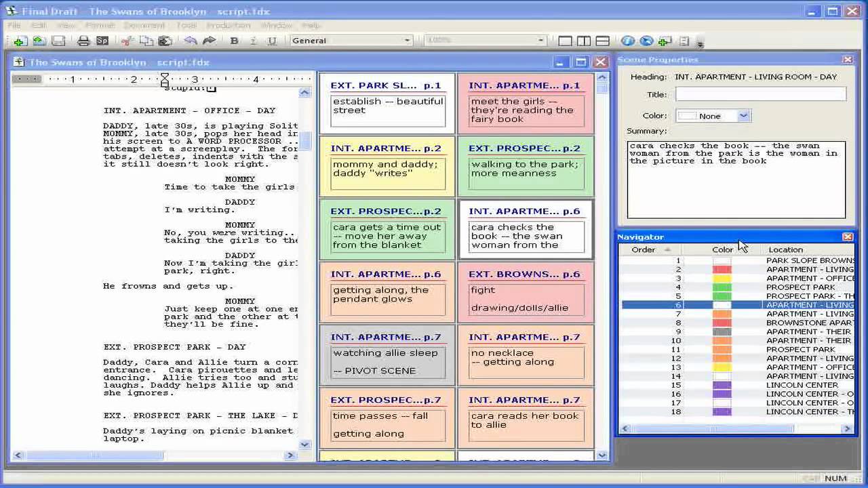Select Navigator row 1 PARK SLOPE BROWNS

click(x=738, y=260)
